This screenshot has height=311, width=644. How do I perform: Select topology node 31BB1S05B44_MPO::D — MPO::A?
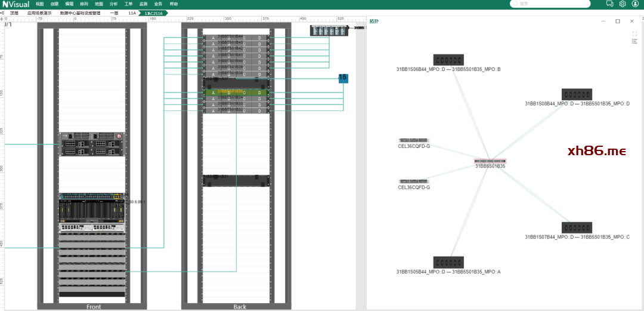(448, 263)
